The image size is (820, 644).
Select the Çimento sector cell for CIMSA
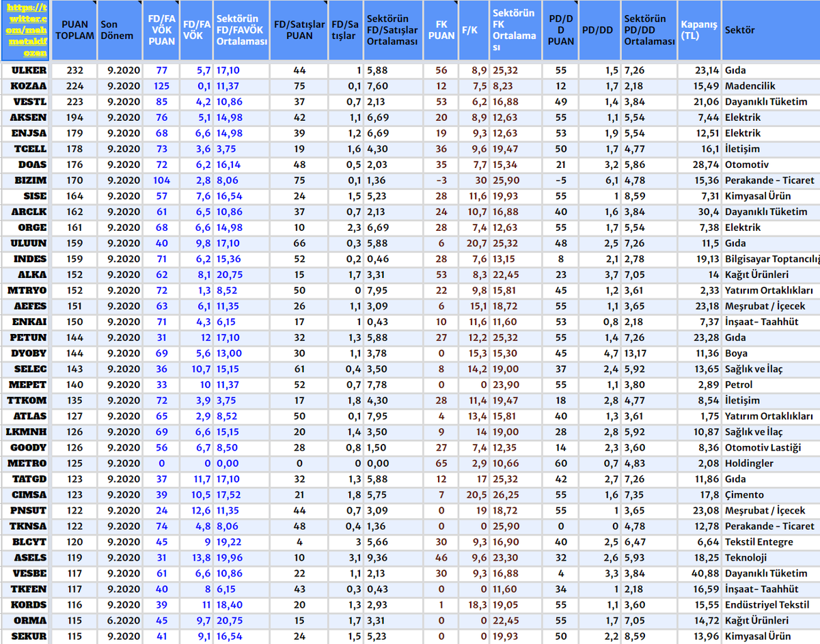click(x=771, y=494)
